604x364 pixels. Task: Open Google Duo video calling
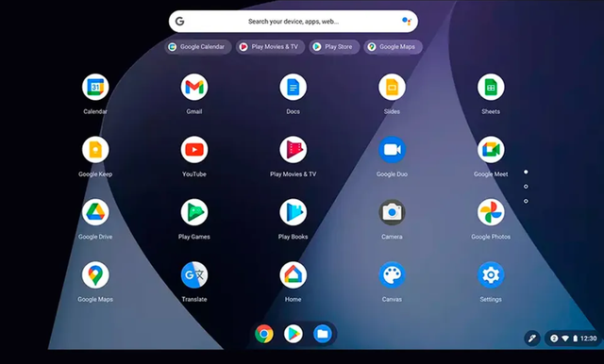tap(392, 150)
